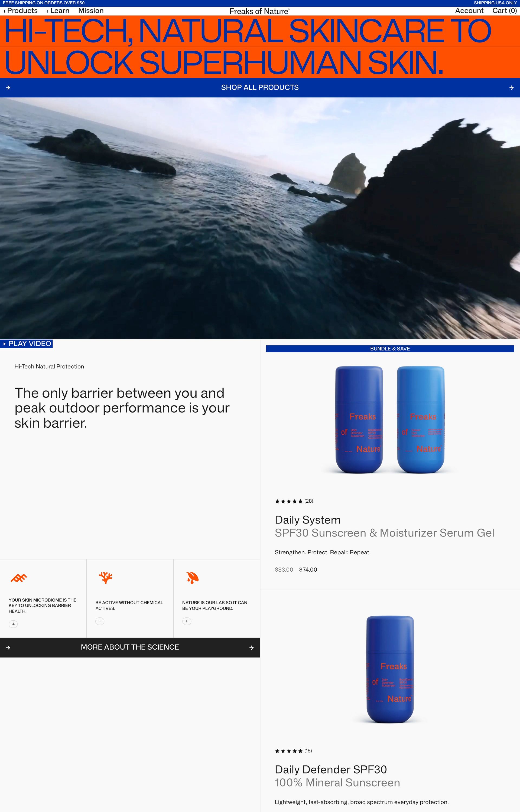Expand the Be Active Without Chemical Actives section
The image size is (520, 812).
(100, 621)
